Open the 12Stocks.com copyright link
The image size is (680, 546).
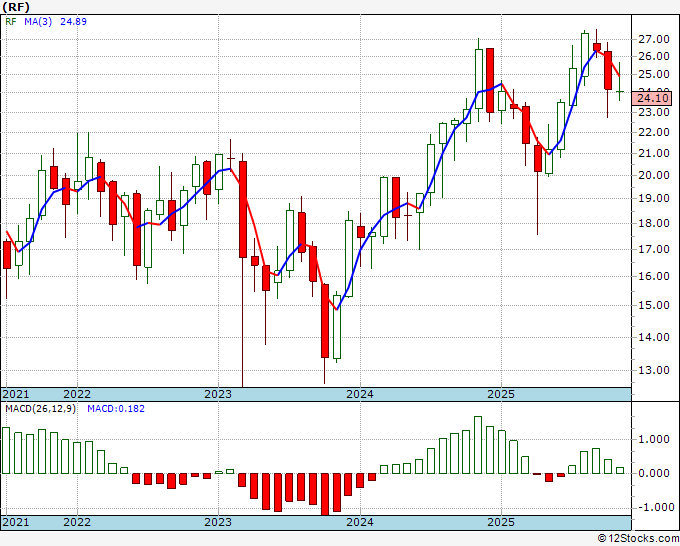[x=638, y=539]
